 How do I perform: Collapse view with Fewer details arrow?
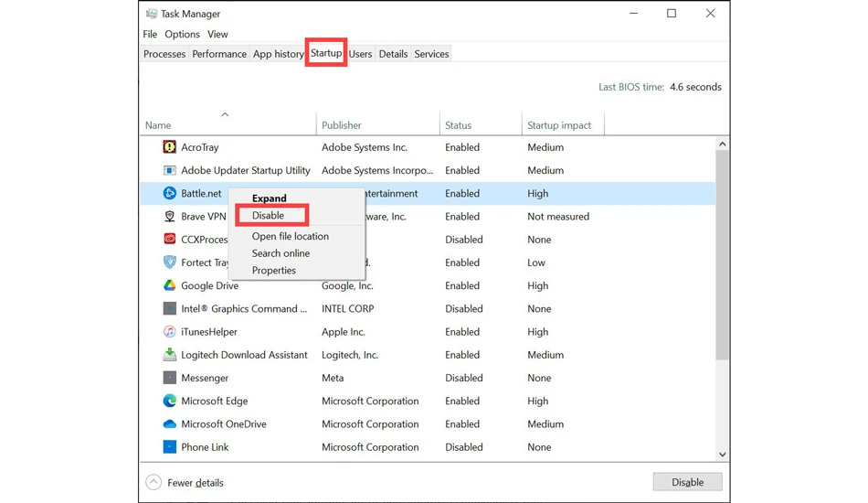click(153, 482)
